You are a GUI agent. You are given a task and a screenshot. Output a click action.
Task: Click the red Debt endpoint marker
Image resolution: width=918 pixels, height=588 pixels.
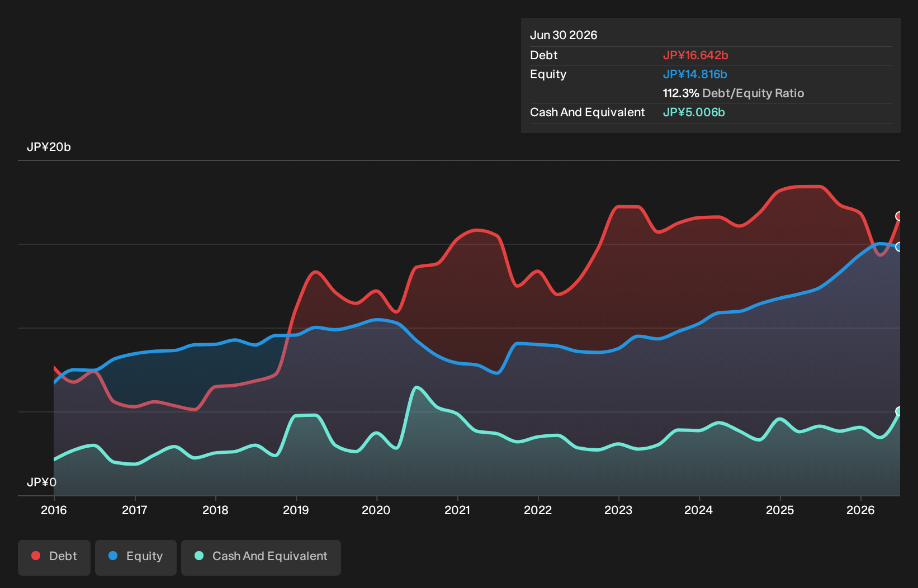pos(899,216)
